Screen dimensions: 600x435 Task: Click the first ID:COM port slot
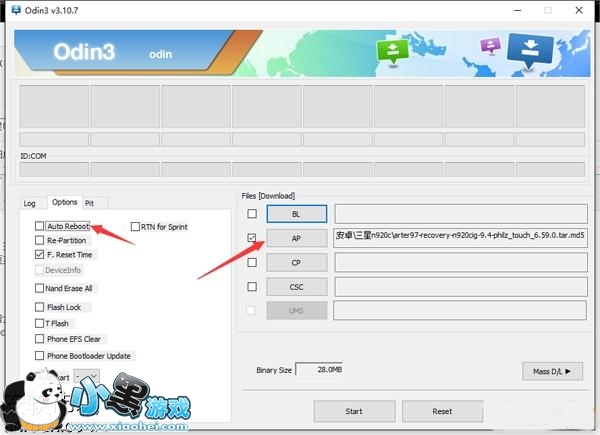click(54, 169)
